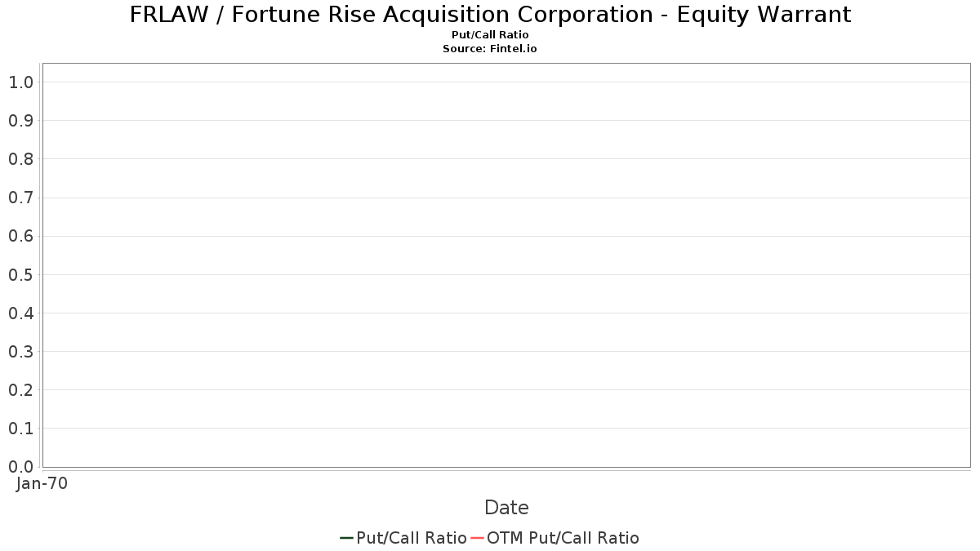Click the 0.2 y-axis tick label

tap(20, 389)
